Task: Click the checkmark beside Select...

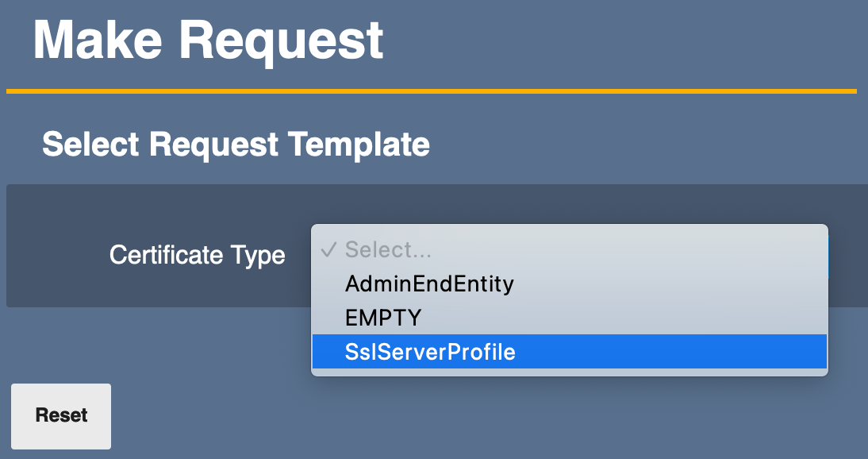Action: (328, 250)
